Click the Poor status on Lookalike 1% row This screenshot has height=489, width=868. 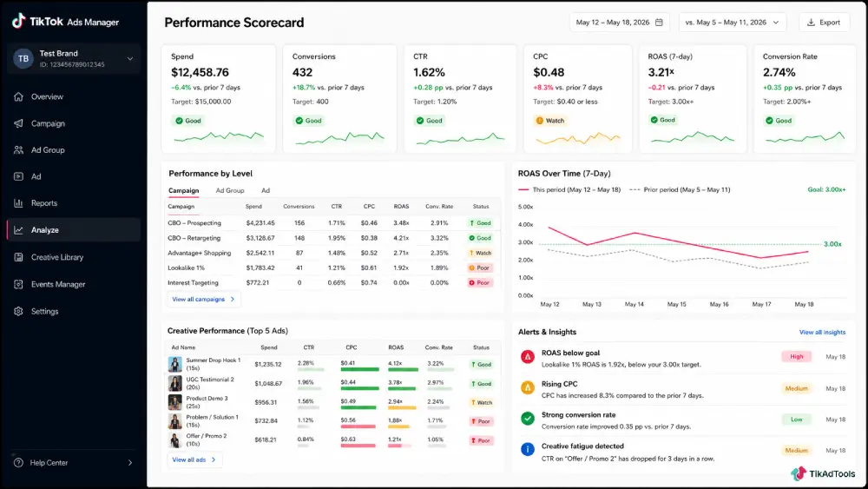[x=479, y=268]
